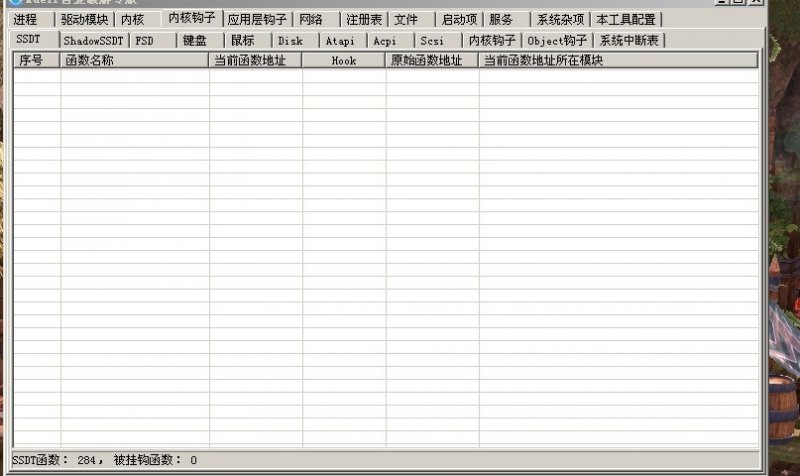Select the 内核 tab
Viewport: 800px width, 476px height.
click(x=138, y=20)
